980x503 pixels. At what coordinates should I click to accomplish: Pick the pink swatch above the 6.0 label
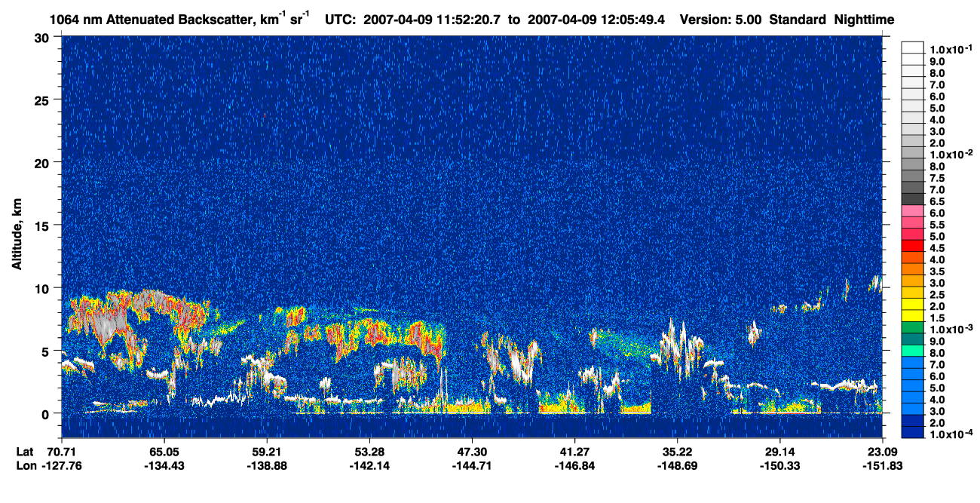tap(912, 210)
